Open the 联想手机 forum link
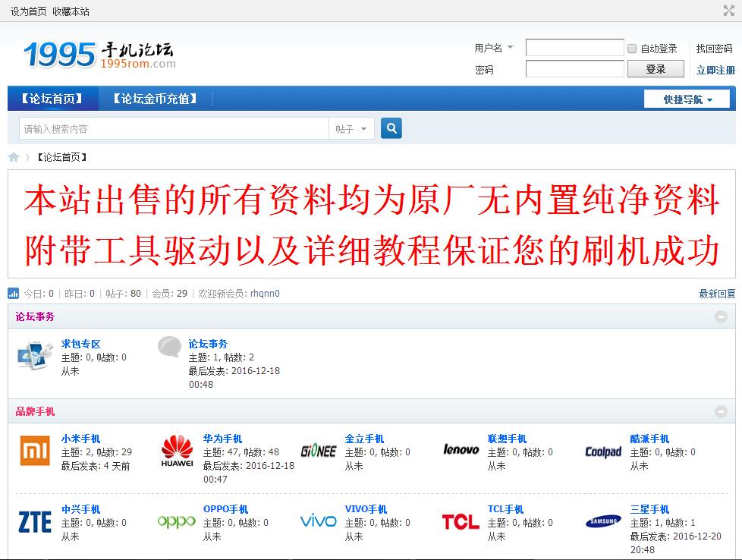The image size is (742, 560). click(507, 439)
